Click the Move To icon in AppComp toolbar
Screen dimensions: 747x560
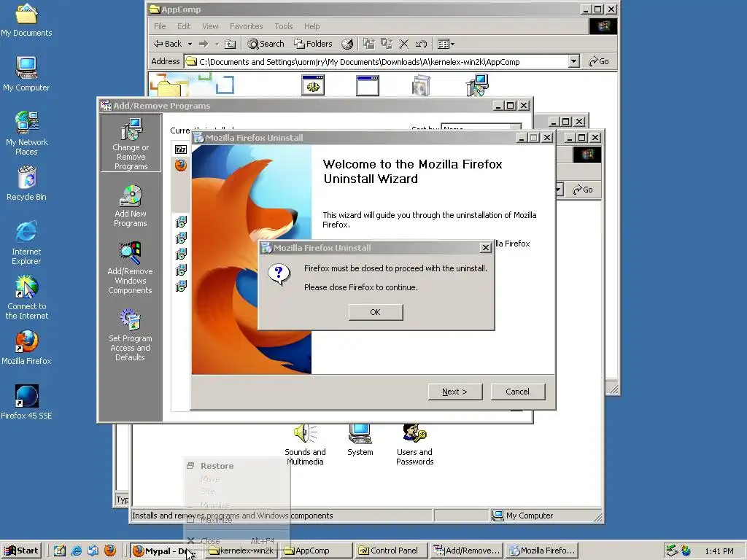pyautogui.click(x=368, y=44)
